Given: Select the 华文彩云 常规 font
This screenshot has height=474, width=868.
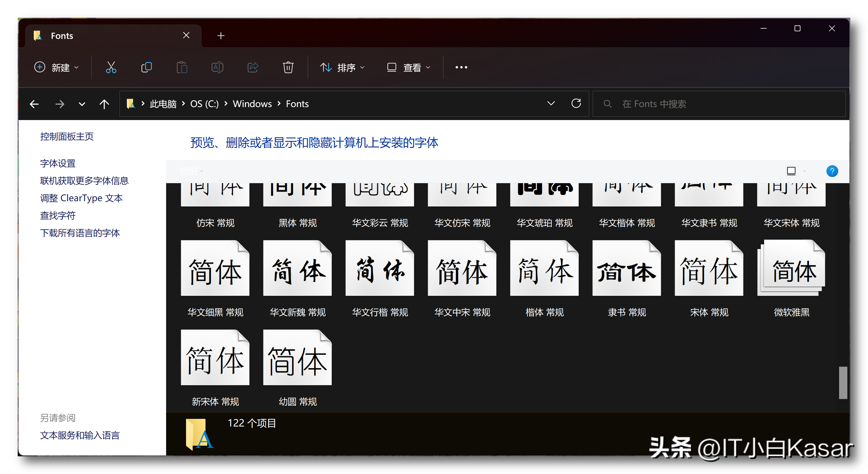Looking at the screenshot, I should 380,206.
